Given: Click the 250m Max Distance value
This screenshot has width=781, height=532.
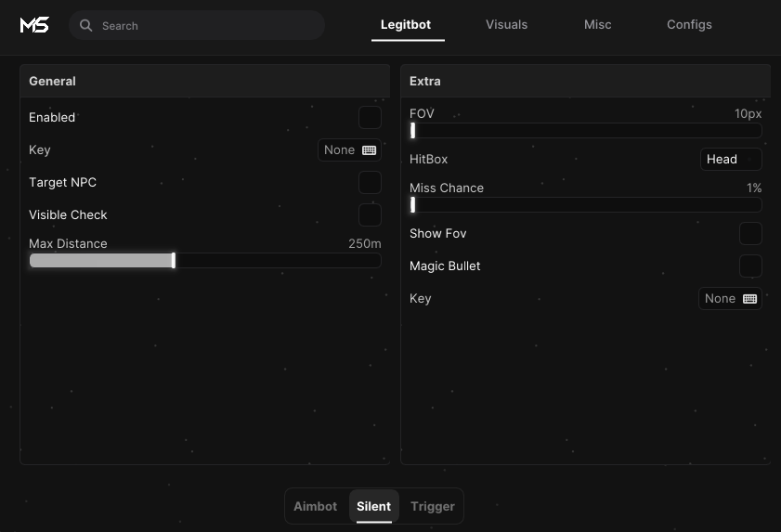Looking at the screenshot, I should click(365, 243).
